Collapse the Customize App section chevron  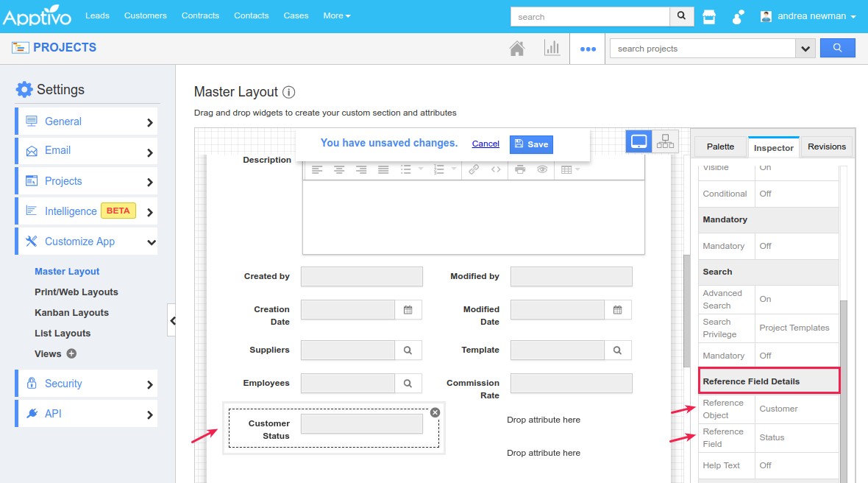pos(151,241)
